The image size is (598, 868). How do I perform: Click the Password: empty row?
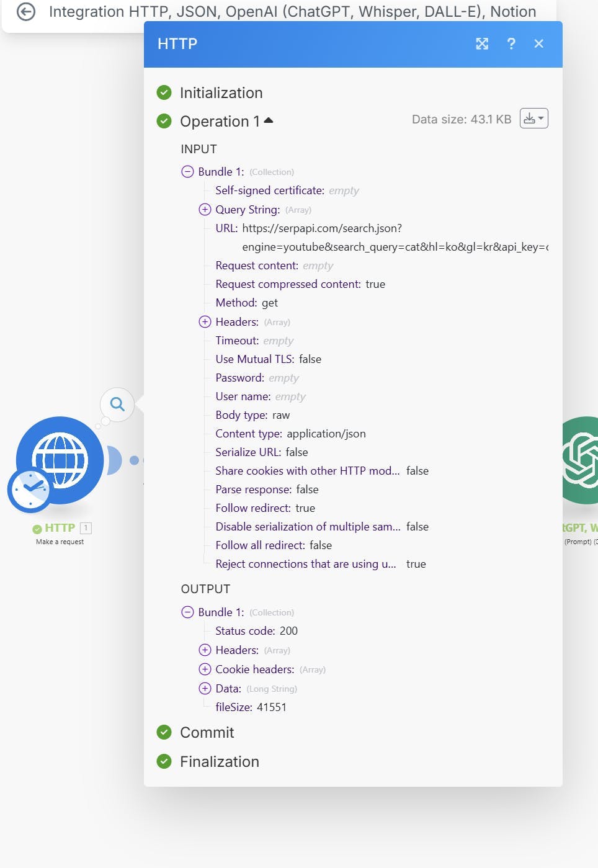[x=257, y=378]
